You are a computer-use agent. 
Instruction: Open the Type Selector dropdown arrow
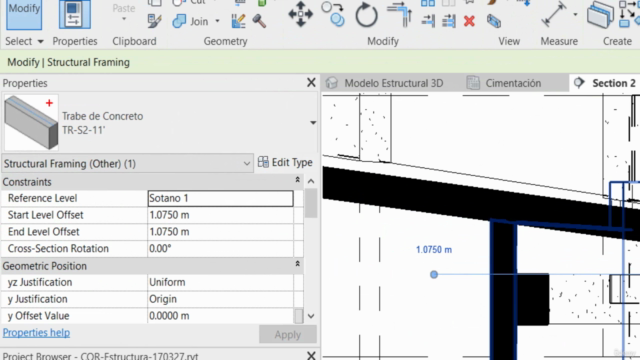[313, 123]
